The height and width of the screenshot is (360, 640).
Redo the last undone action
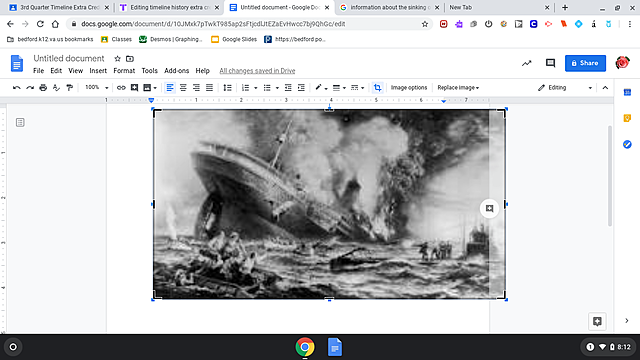[30, 87]
